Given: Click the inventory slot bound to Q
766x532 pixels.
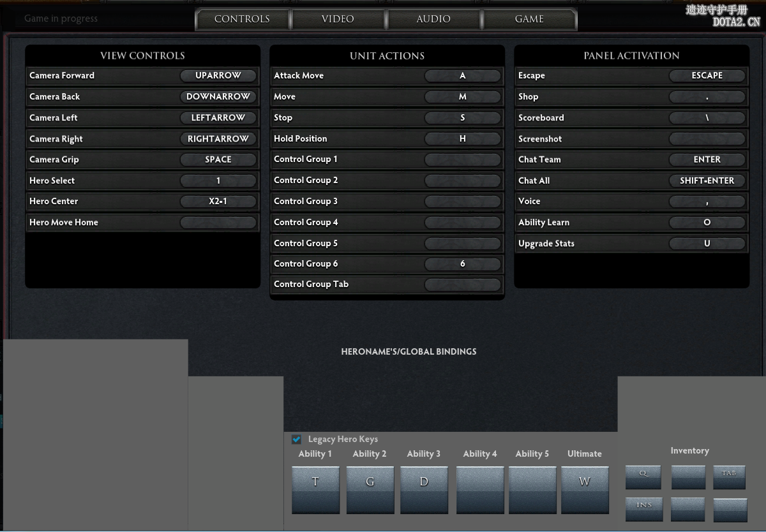Looking at the screenshot, I should pos(643,477).
